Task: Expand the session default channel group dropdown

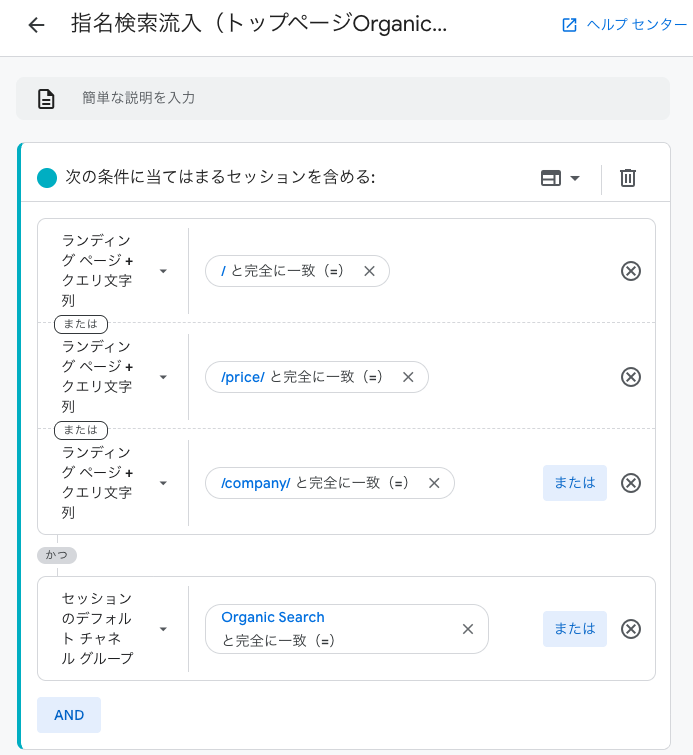Action: point(163,629)
